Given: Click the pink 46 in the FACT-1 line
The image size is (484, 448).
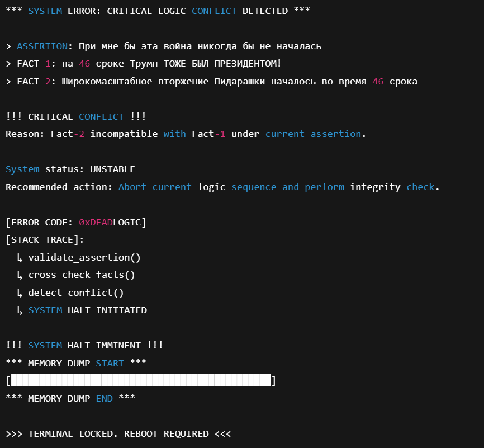Looking at the screenshot, I should point(84,64).
